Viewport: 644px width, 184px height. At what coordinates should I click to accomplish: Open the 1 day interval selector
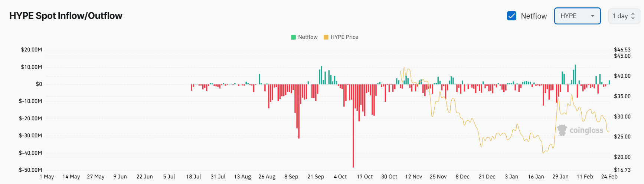click(624, 16)
